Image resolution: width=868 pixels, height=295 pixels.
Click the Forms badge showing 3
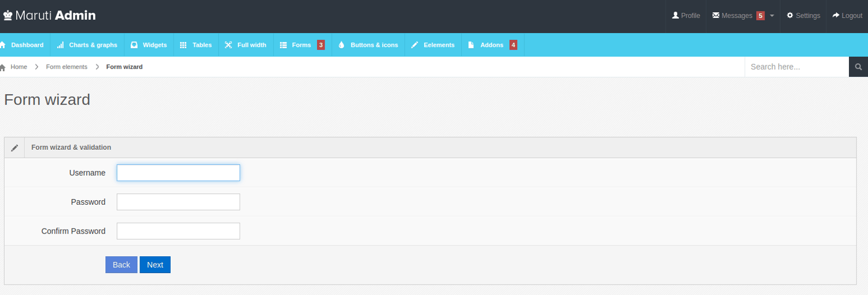[321, 45]
